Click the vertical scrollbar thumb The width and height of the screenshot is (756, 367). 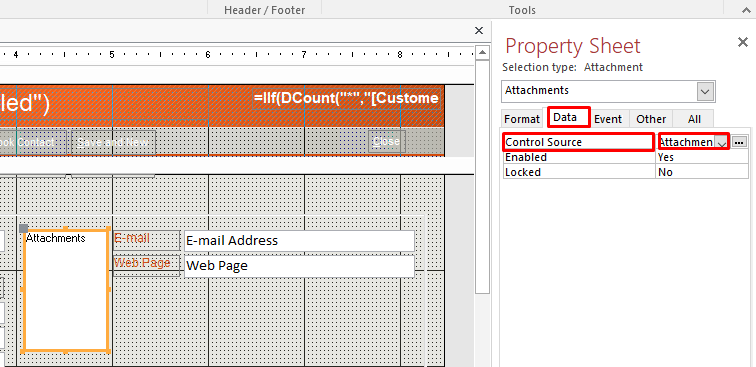coord(482,176)
